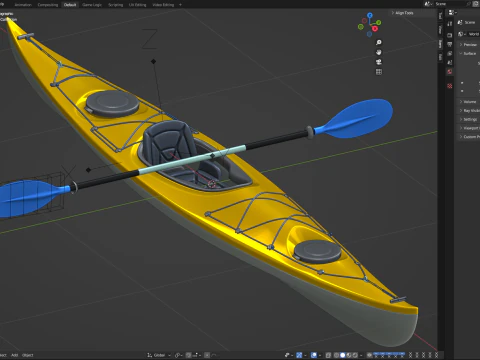Open the Edit sidebar tab
Viewport: 480px width, 360px height.
pyautogui.click(x=440, y=57)
